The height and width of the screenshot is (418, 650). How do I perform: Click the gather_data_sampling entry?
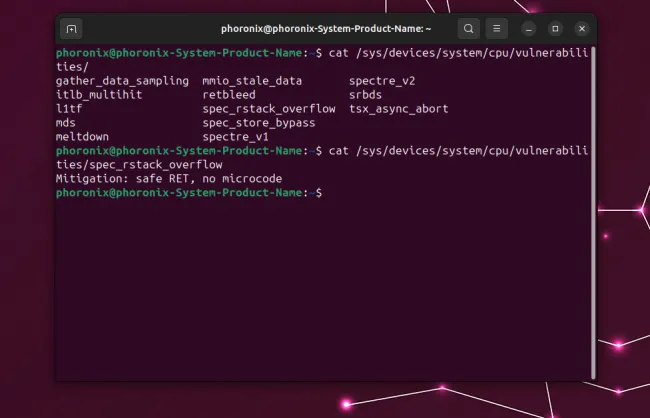(x=122, y=80)
